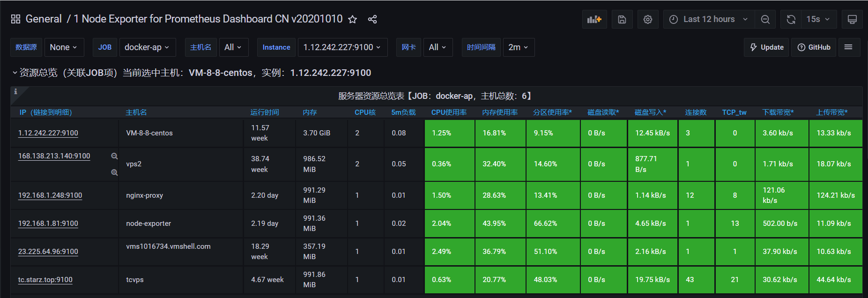Open the JOB docker-ap dropdown
The image size is (868, 298).
pos(148,47)
